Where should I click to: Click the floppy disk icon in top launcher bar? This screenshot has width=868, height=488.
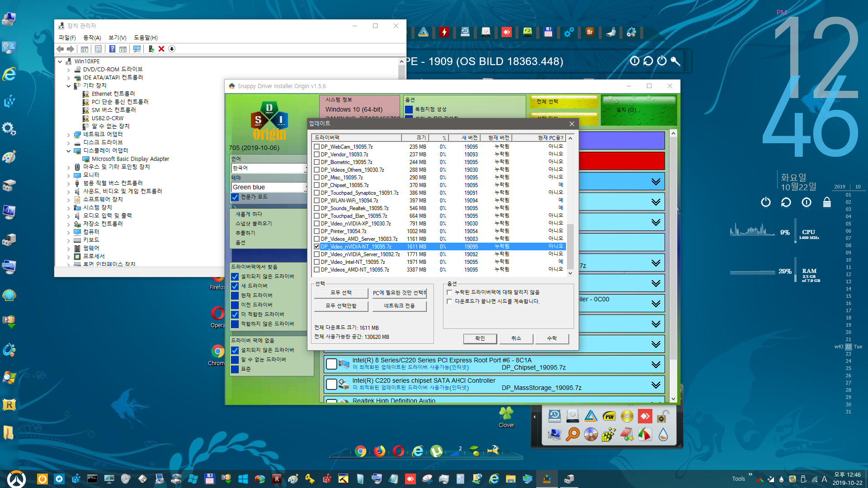tap(548, 32)
